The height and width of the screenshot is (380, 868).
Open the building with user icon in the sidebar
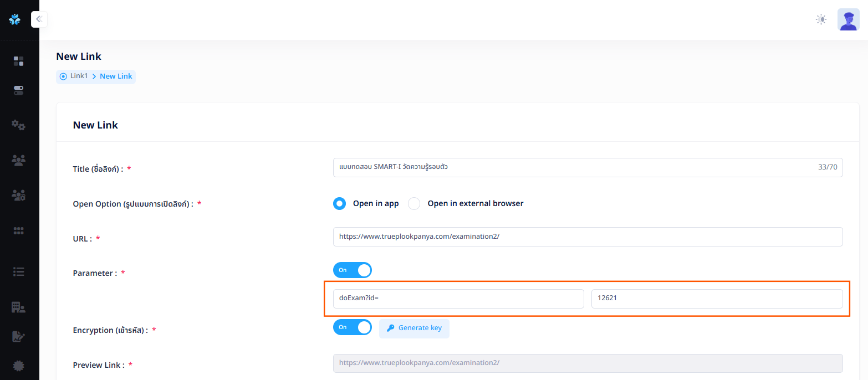point(18,307)
